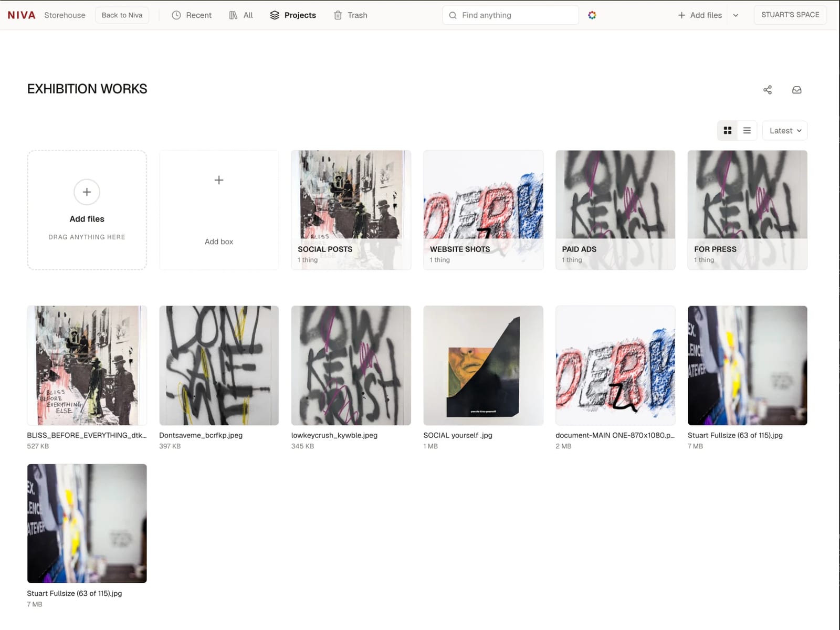Open Stuart's Space menu

(790, 15)
